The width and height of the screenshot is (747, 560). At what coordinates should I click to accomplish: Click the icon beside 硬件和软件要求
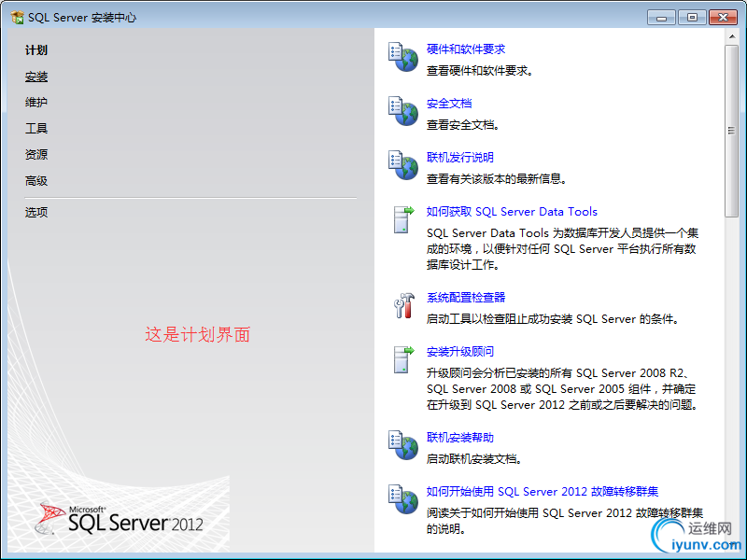coord(403,57)
